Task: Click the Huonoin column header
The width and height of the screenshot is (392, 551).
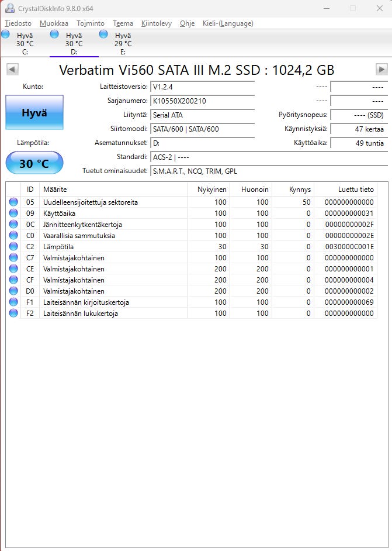Action: (x=251, y=190)
